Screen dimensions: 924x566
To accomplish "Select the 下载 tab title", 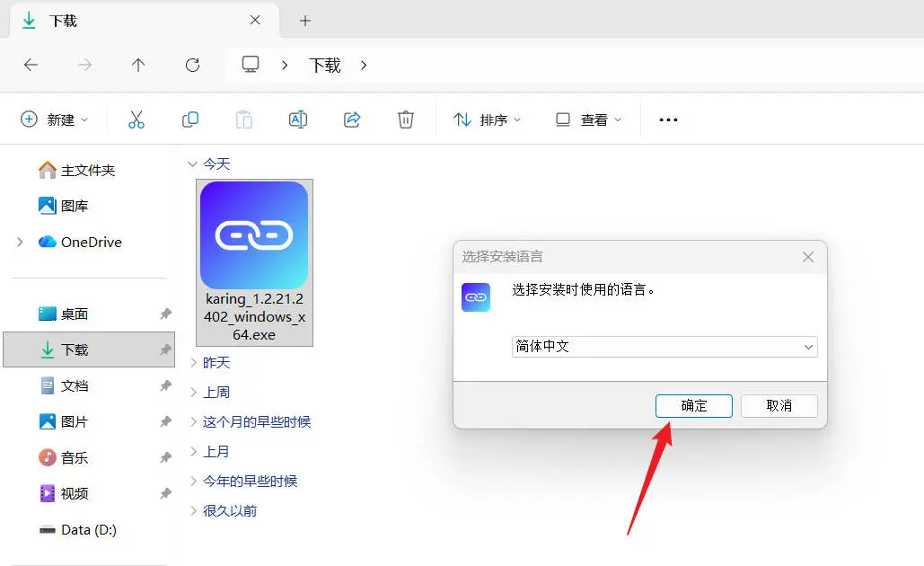I will tap(63, 21).
